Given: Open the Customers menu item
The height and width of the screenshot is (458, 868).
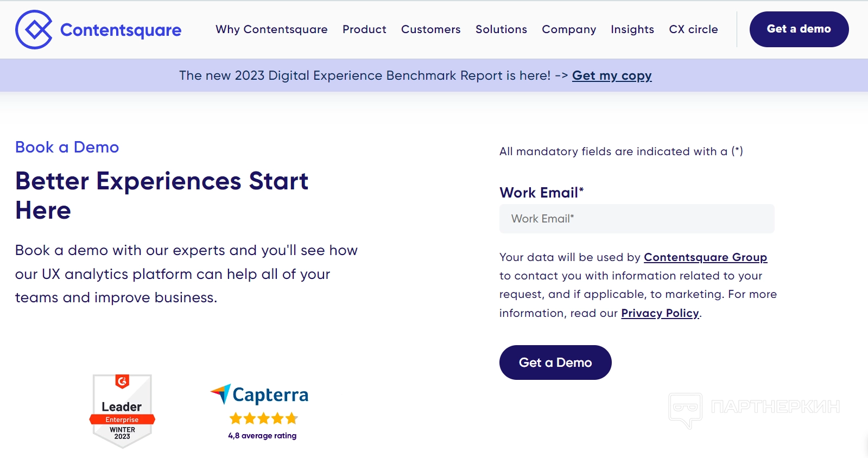Looking at the screenshot, I should click(x=430, y=29).
